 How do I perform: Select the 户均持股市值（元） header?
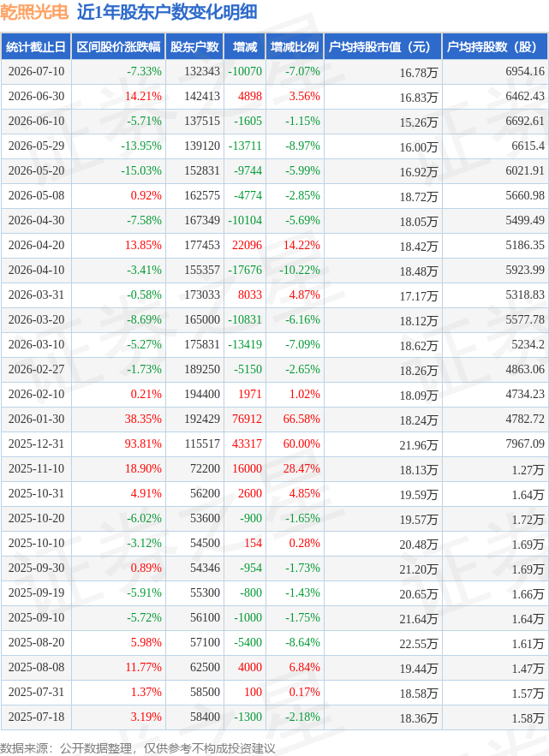(383, 47)
